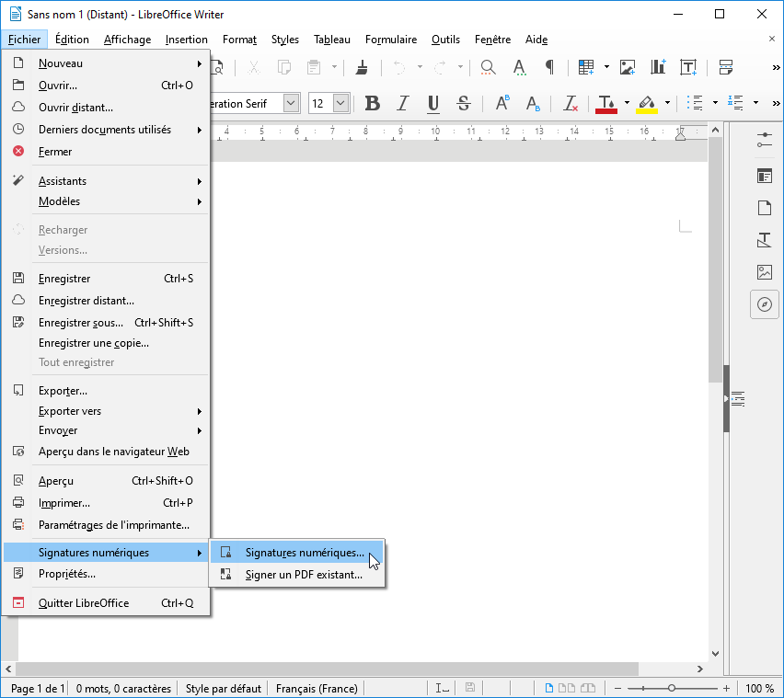Viewport: 784px width, 698px height.
Task: Choose "Exporter..." from the Fichier menu
Action: pyautogui.click(x=63, y=390)
